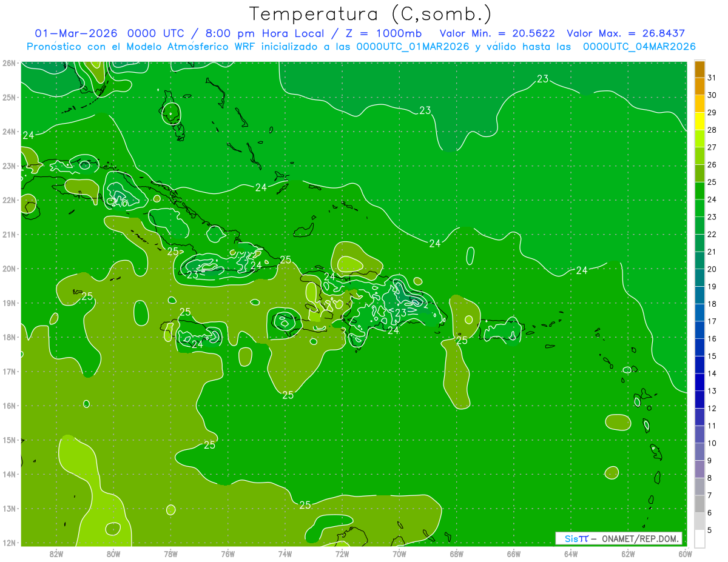Select the dark blue 13 legend swatch
Image resolution: width=728 pixels, height=562 pixels.
pyautogui.click(x=700, y=382)
